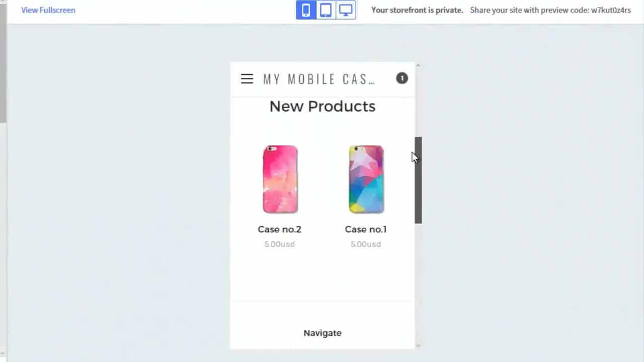
Task: Click the storefront is private notice
Action: [x=417, y=10]
